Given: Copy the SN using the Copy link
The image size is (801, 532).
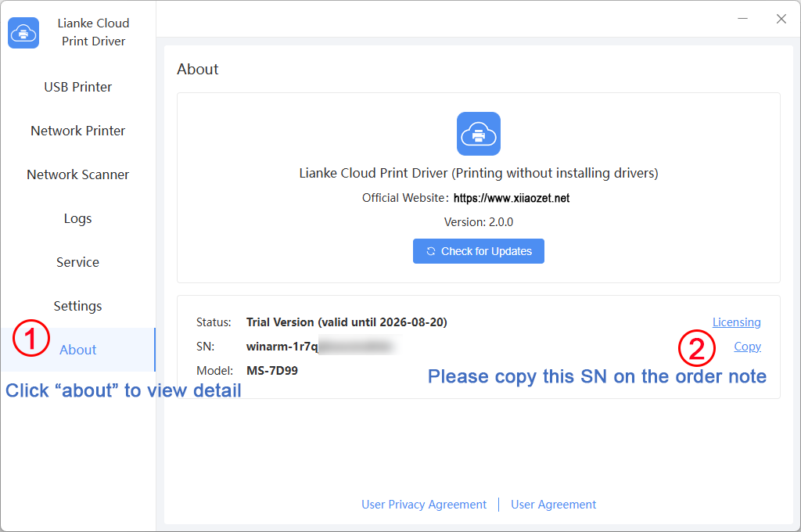Looking at the screenshot, I should click(x=747, y=347).
